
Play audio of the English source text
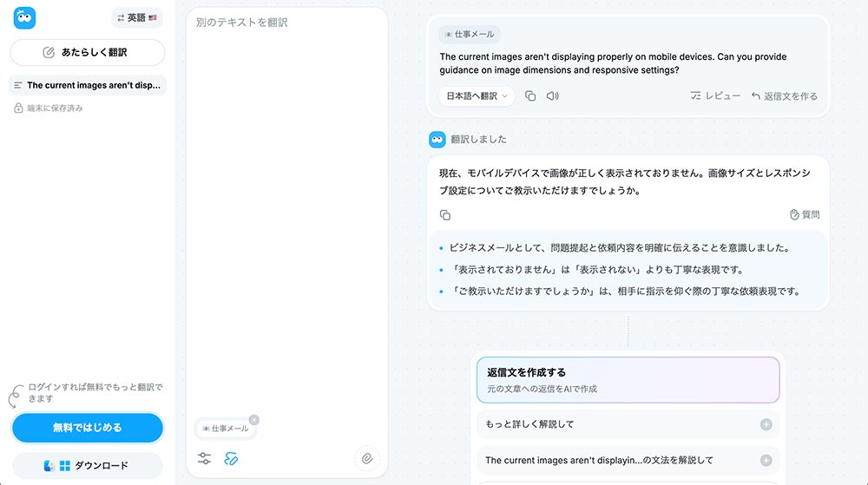[552, 96]
